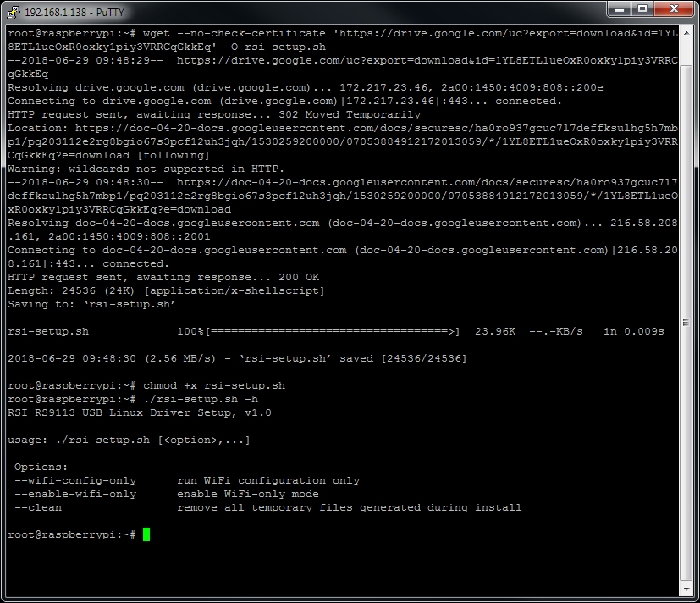Click the '200 OK' response line

163,278
